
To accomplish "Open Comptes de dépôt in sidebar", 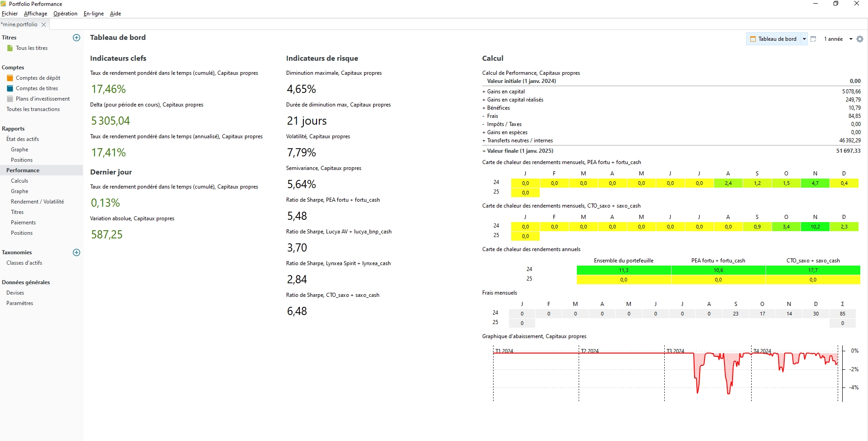I will click(x=38, y=78).
